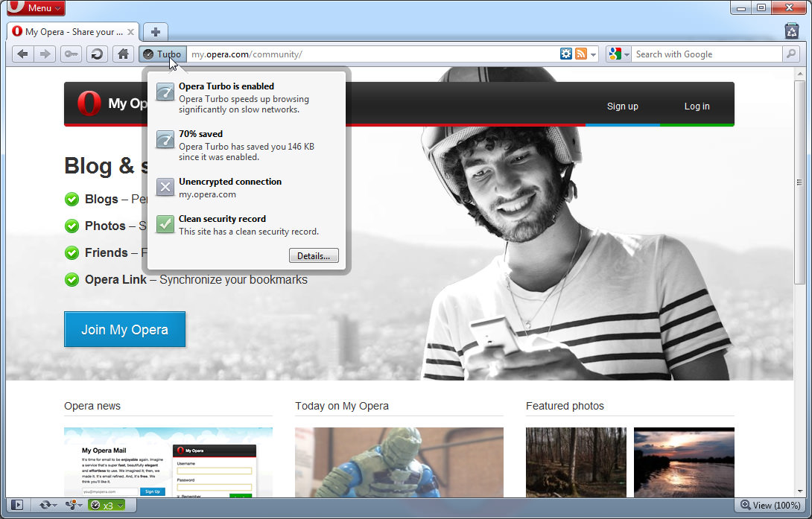Viewport: 812px width, 519px height.
Task: Go to the Home page icon
Action: point(123,54)
